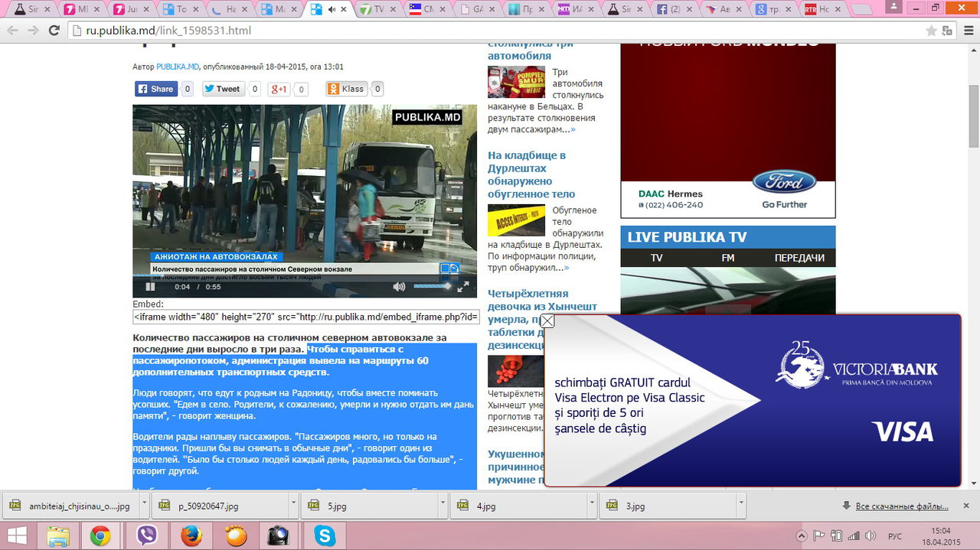Open orange ball app on taskbar
Screen dimensions: 980x550
(235, 535)
